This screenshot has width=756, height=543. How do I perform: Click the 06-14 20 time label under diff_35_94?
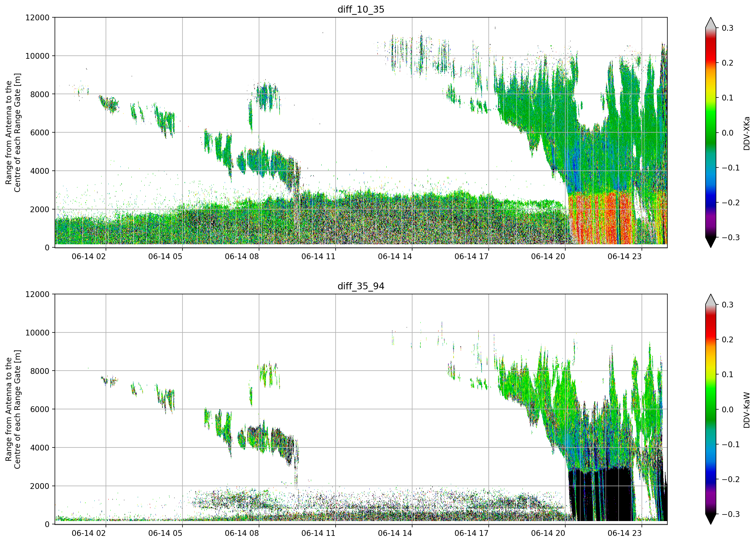pyautogui.click(x=548, y=533)
